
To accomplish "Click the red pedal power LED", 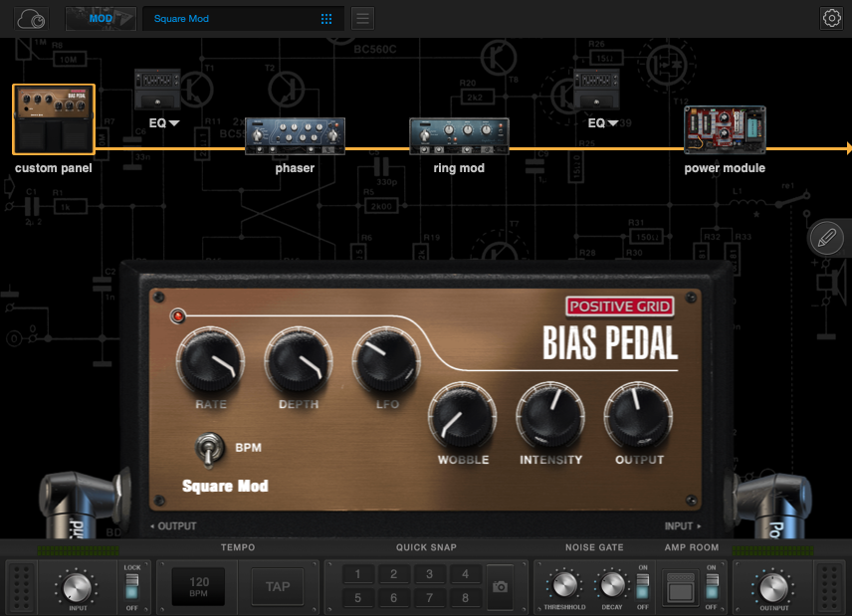I will click(178, 316).
